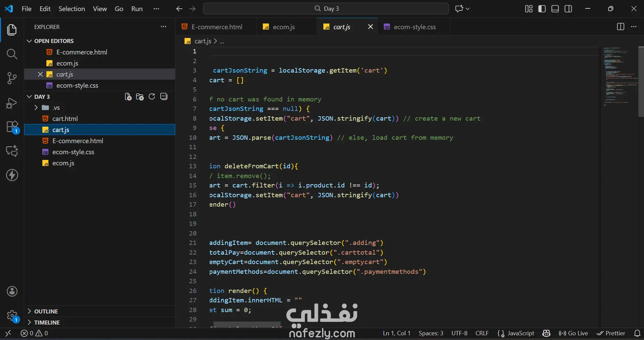644x340 pixels.
Task: Change the CRLF line ending setting
Action: 482,333
